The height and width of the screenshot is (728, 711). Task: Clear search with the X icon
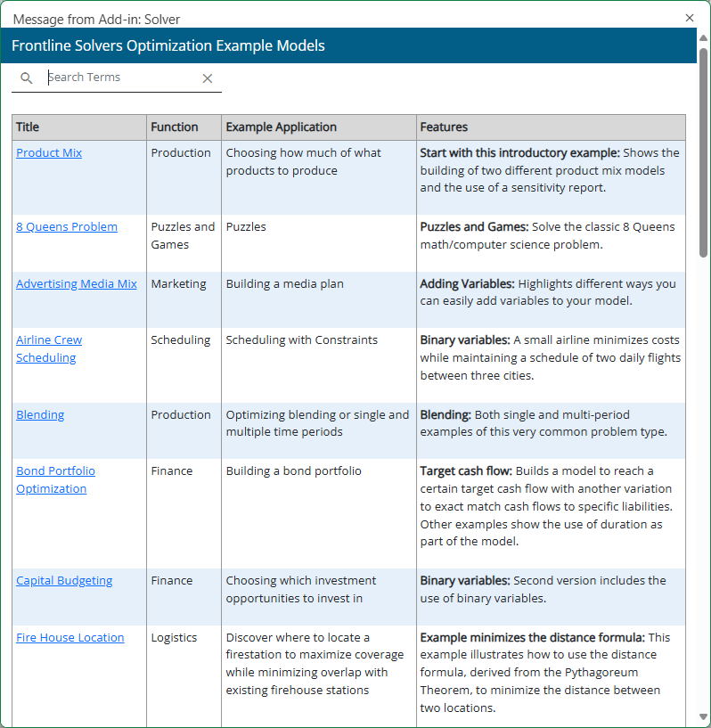pyautogui.click(x=208, y=78)
